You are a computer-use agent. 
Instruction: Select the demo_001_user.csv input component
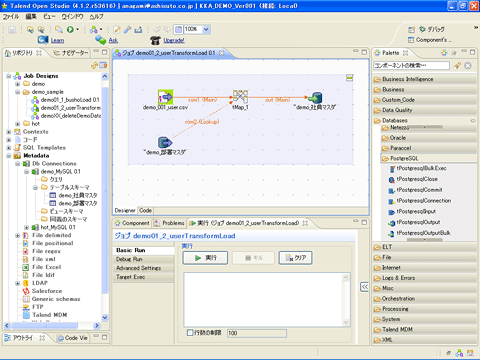(x=166, y=97)
